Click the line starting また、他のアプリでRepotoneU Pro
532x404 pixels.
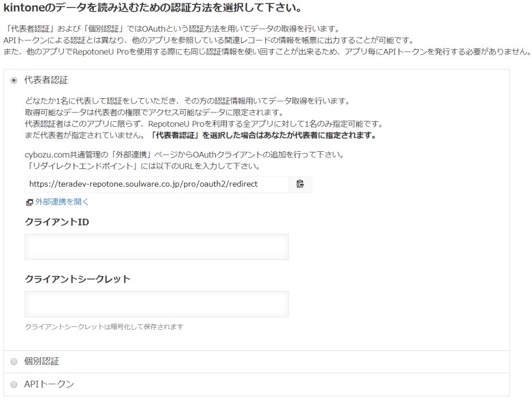click(x=267, y=52)
